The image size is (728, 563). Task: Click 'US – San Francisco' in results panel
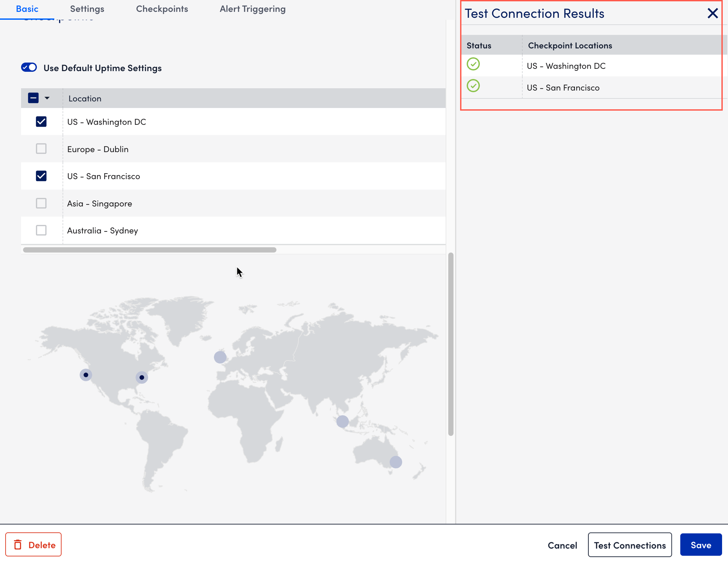(563, 87)
